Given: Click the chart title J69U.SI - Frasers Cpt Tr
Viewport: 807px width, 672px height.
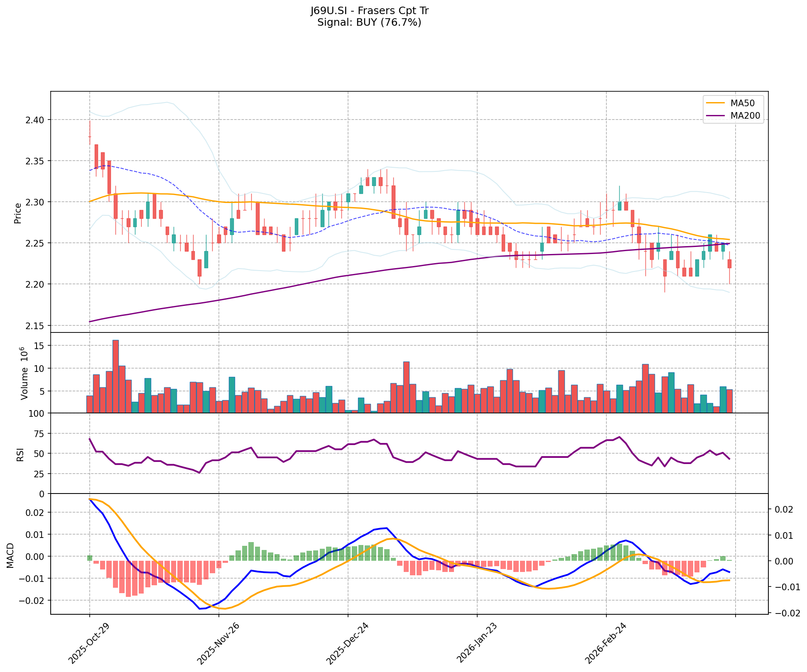Looking at the screenshot, I should pyautogui.click(x=369, y=11).
